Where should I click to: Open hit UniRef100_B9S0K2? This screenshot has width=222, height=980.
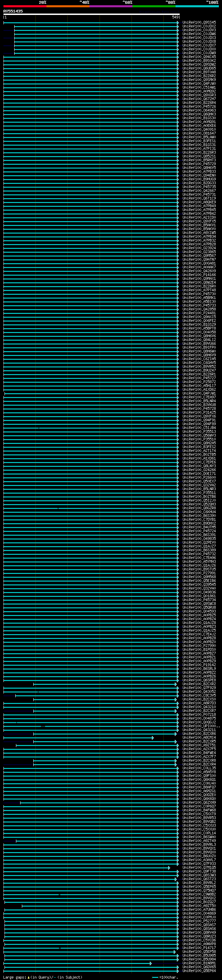click(x=199, y=61)
